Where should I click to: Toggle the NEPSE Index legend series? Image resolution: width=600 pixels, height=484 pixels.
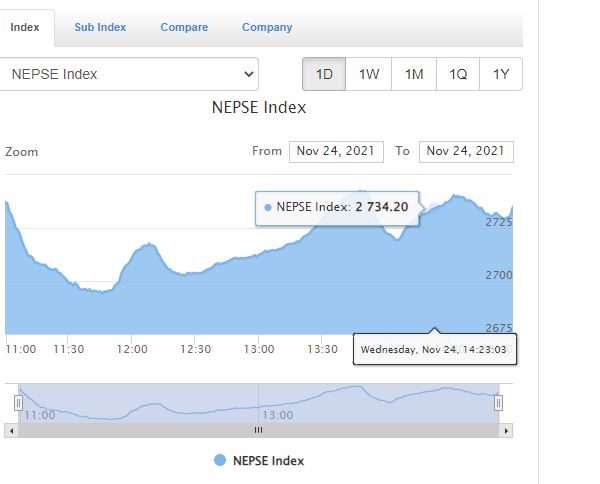(258, 461)
